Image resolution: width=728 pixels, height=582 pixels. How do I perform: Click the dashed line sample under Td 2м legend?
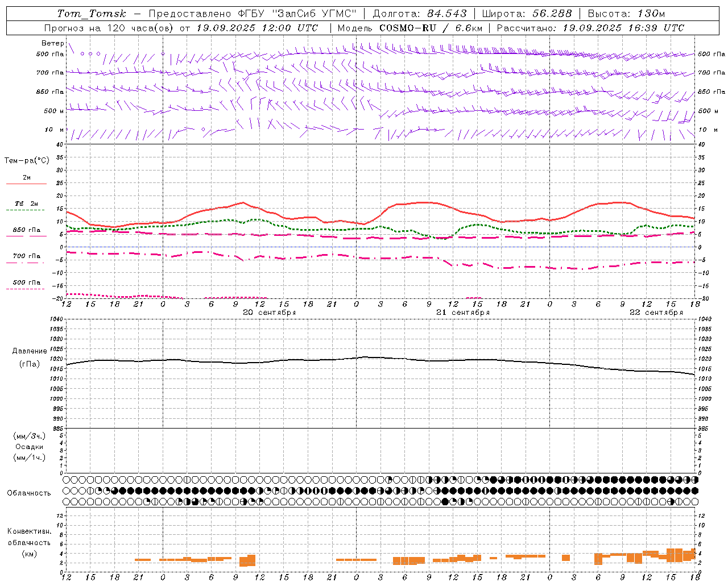26,210
